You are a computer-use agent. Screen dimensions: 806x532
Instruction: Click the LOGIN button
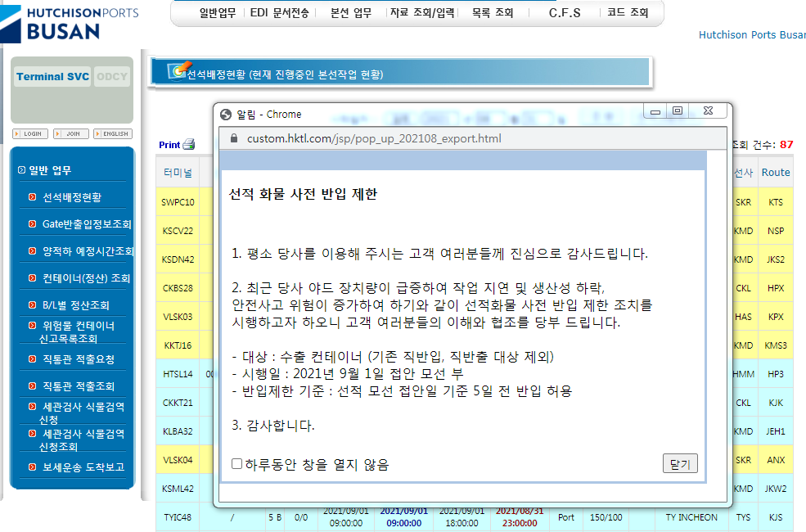30,133
